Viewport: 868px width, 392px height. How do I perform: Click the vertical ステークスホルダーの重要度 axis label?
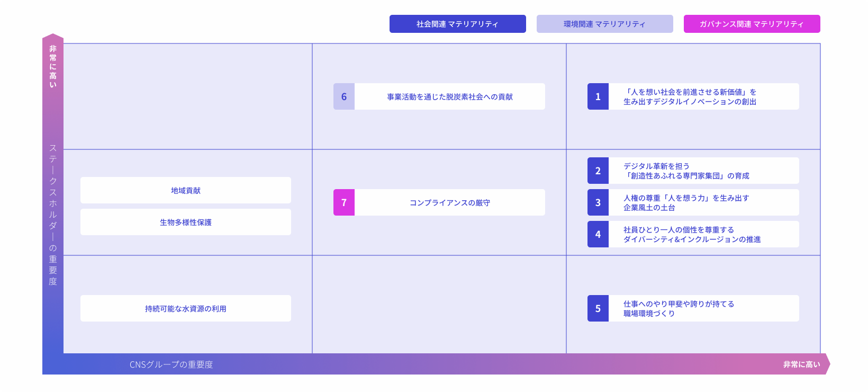click(53, 215)
